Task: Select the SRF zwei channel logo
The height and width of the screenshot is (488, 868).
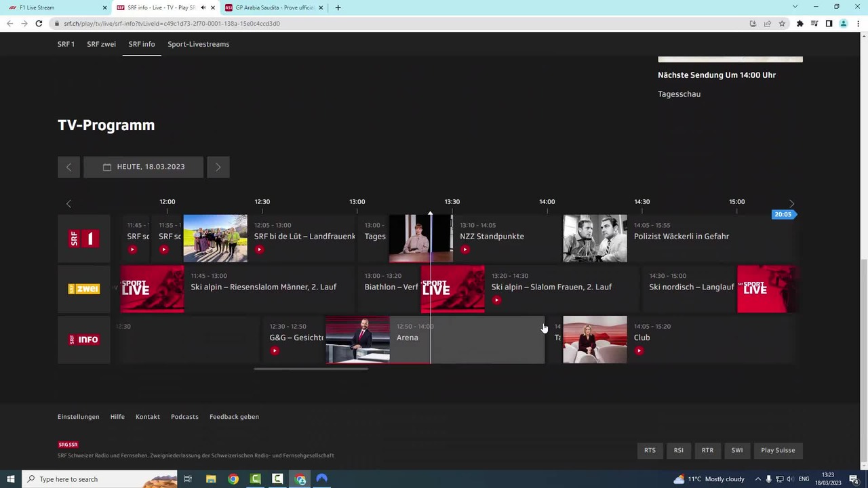Action: 84,289
